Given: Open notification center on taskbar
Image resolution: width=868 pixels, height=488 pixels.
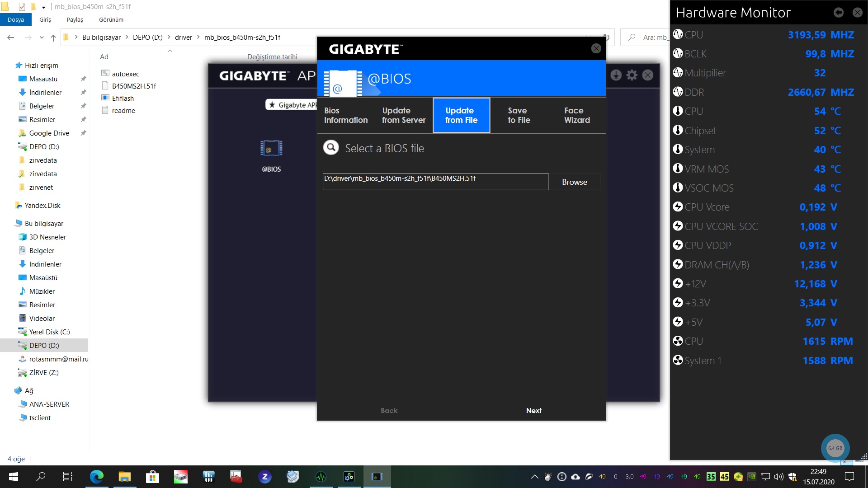Looking at the screenshot, I should pyautogui.click(x=849, y=476).
